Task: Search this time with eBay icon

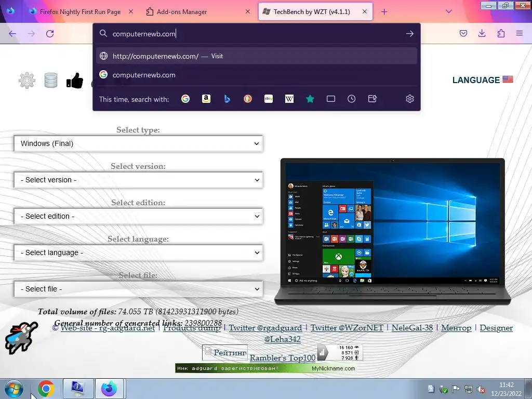Action: click(x=269, y=99)
